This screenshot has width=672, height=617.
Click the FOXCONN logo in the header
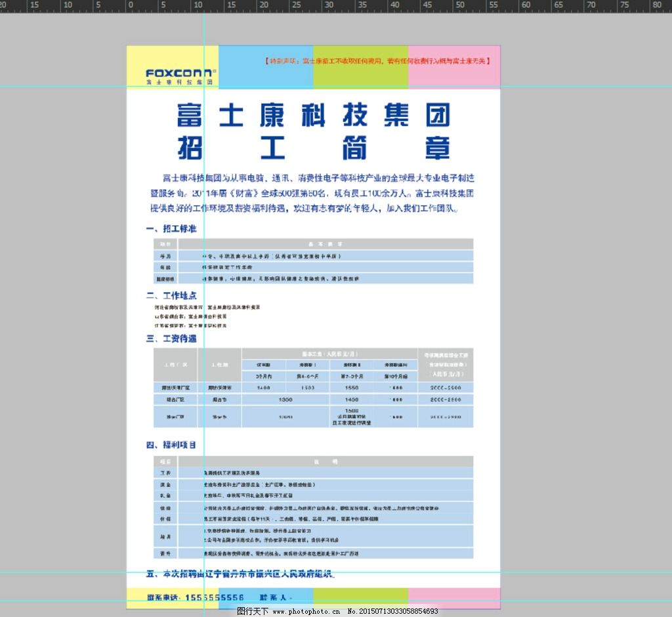point(179,73)
